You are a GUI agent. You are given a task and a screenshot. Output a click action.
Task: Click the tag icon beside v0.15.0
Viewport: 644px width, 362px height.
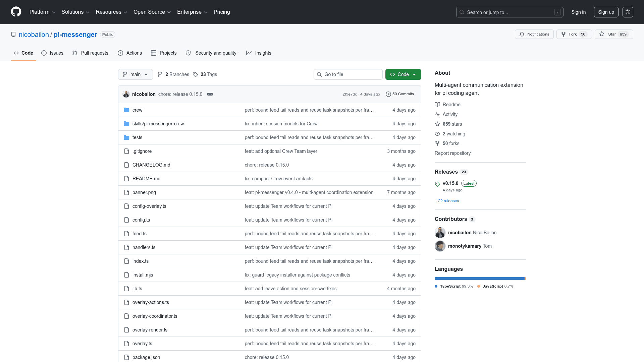(437, 184)
